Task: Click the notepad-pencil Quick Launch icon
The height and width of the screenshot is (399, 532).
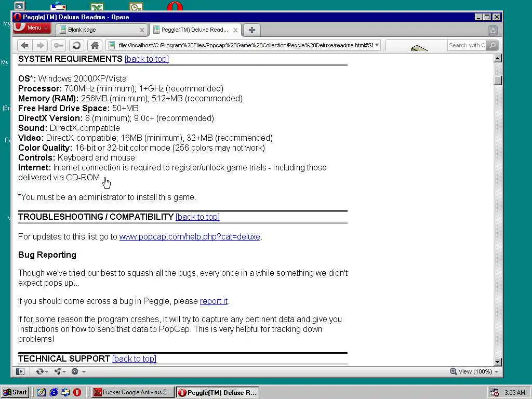Action: pyautogui.click(x=42, y=392)
